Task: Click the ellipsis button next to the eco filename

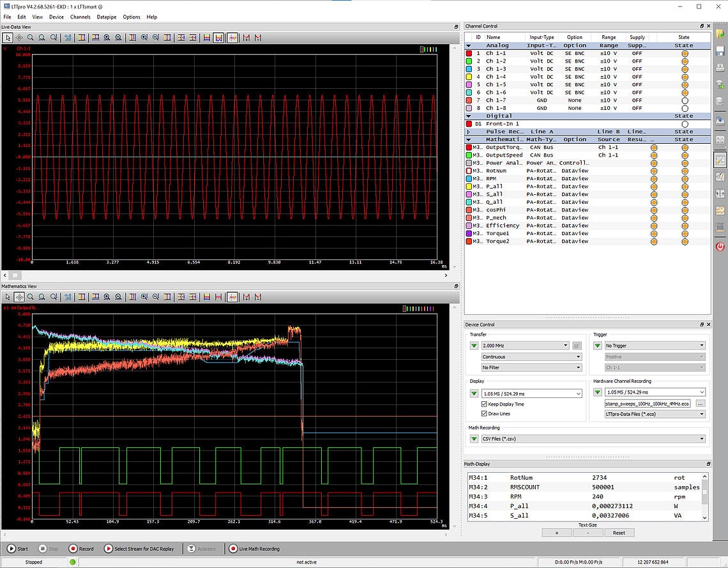Action: [701, 403]
